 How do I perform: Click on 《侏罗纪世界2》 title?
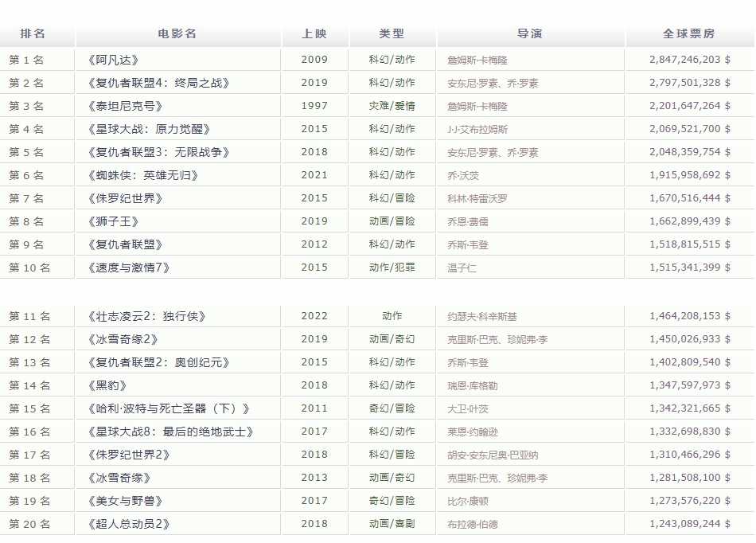pyautogui.click(x=129, y=455)
